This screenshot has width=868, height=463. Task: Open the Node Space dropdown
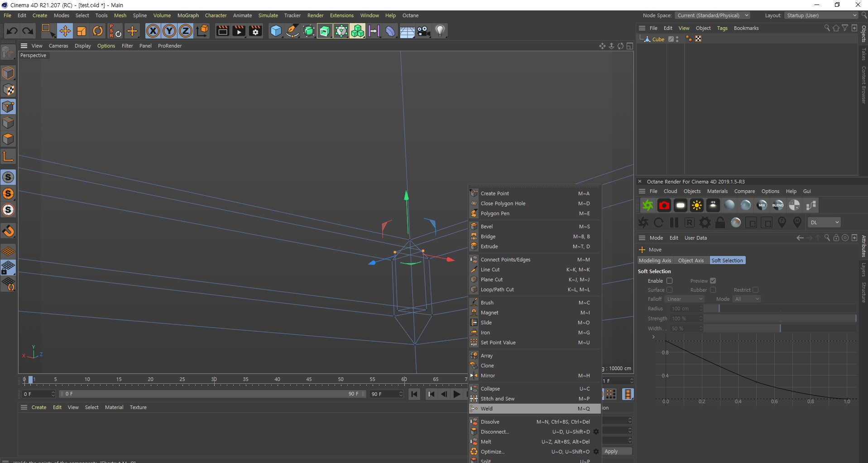pos(713,15)
